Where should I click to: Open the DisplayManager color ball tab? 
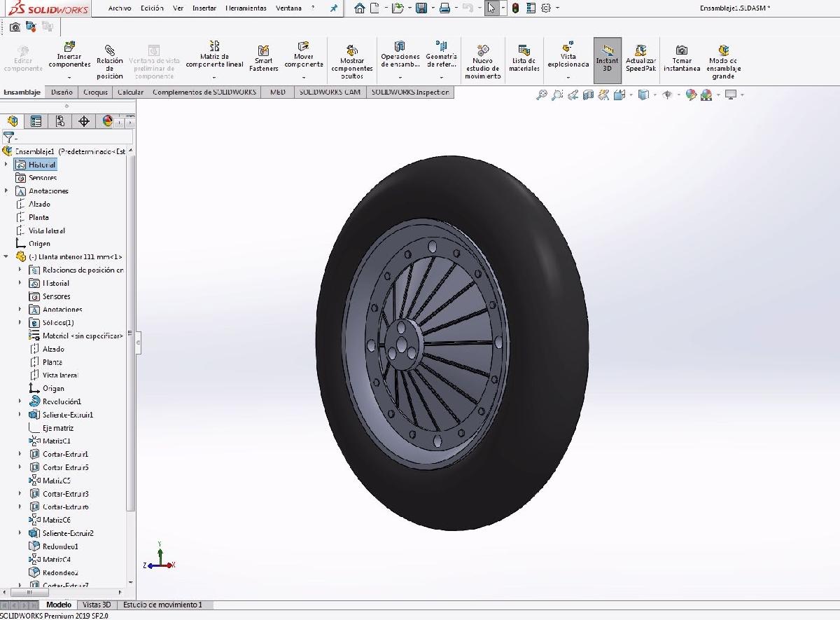point(108,121)
